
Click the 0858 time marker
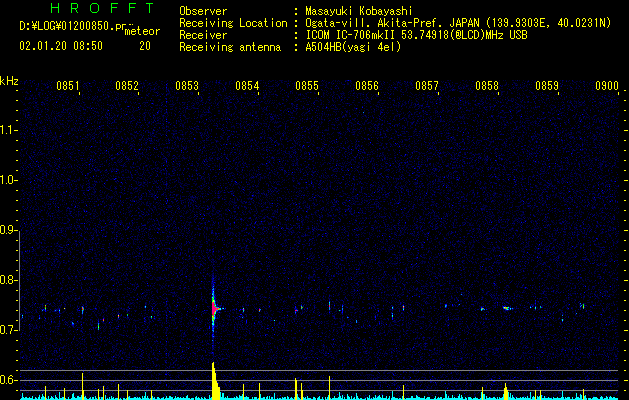point(487,86)
